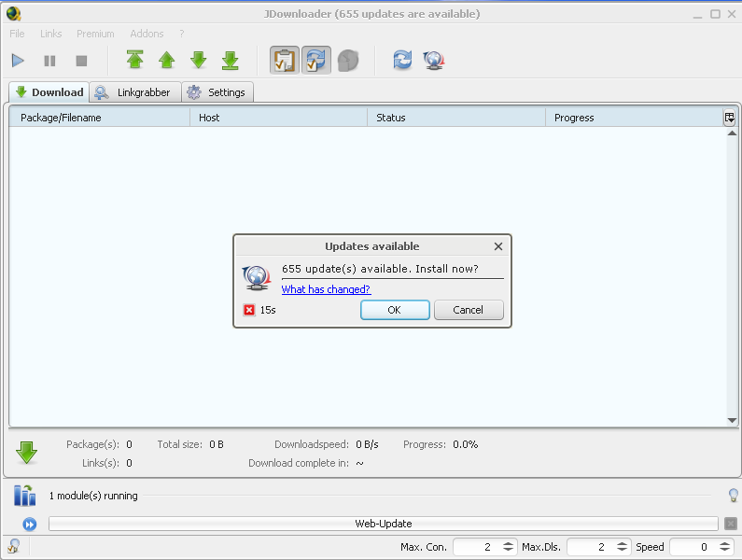Click the scrollbar down arrow in the download list

(x=732, y=420)
